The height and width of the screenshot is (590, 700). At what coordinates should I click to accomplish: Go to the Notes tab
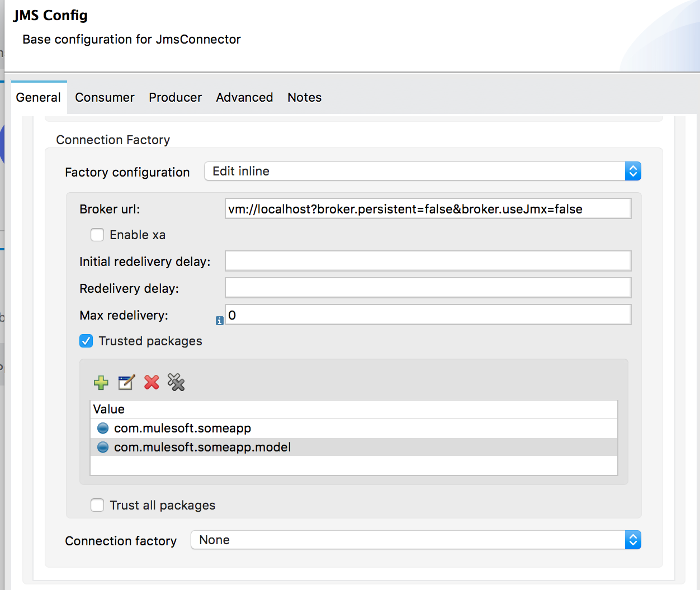pos(304,98)
